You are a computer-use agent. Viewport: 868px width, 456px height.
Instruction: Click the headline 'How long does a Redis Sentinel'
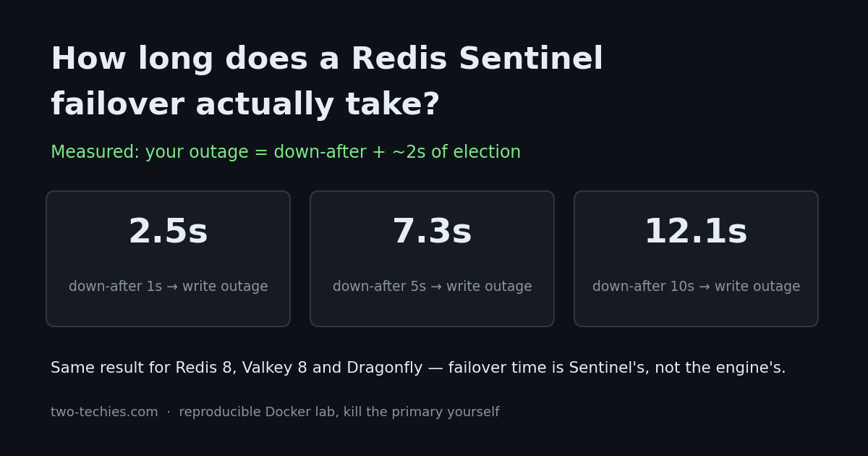[326, 59]
